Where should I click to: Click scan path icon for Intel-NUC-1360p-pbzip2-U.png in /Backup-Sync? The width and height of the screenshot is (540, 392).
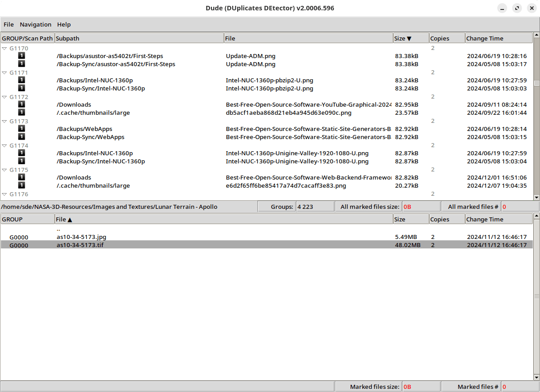pyautogui.click(x=22, y=88)
